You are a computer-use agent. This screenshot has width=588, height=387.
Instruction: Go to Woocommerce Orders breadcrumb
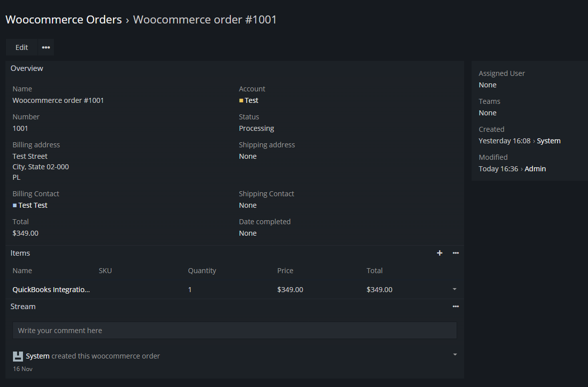[x=64, y=19]
